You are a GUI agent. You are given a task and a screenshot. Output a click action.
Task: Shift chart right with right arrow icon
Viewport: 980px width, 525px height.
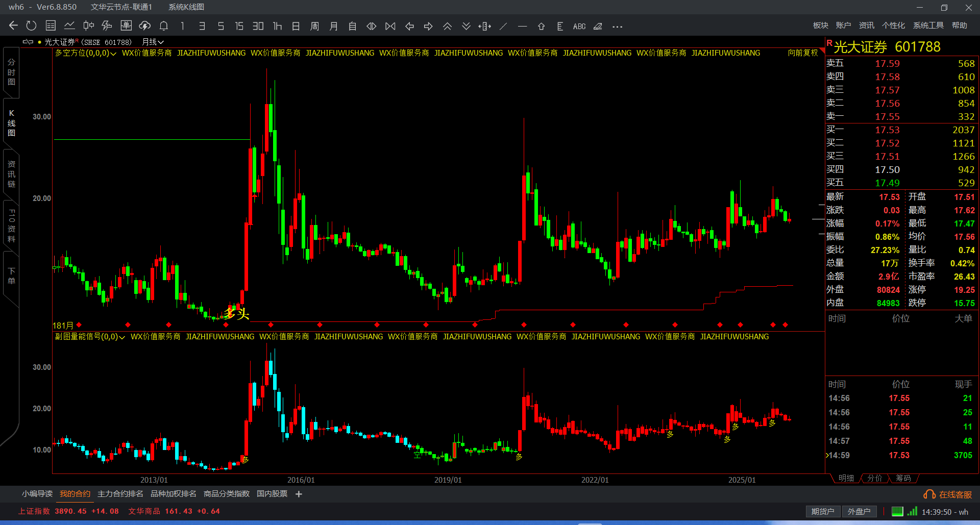click(428, 26)
